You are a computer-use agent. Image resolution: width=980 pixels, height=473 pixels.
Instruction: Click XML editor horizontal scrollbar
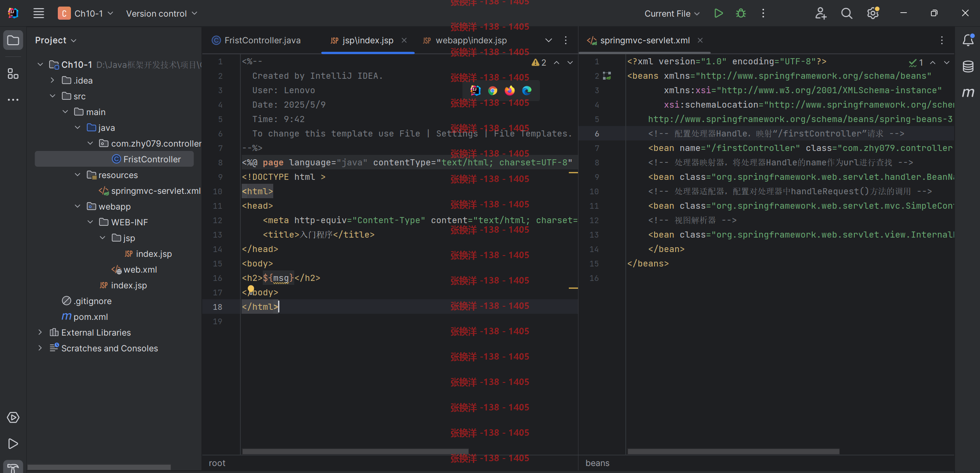[x=733, y=451]
